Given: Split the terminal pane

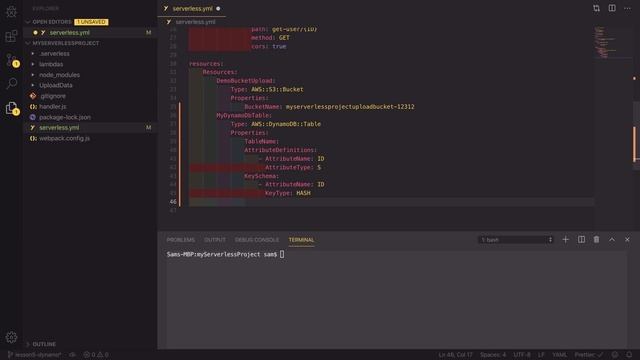Looking at the screenshot, I should [581, 240].
